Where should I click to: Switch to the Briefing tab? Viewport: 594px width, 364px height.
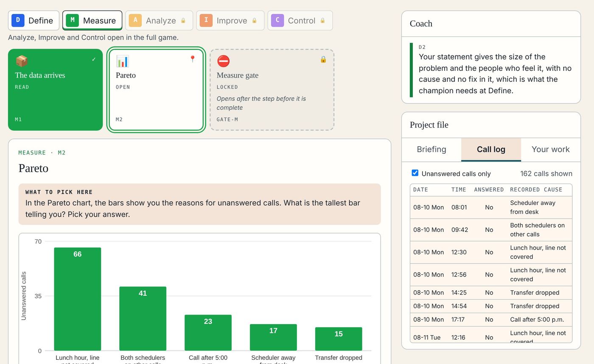(431, 149)
